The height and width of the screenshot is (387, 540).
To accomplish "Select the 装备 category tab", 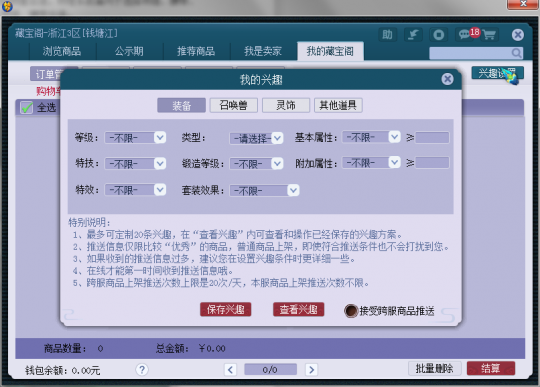I will coord(181,105).
